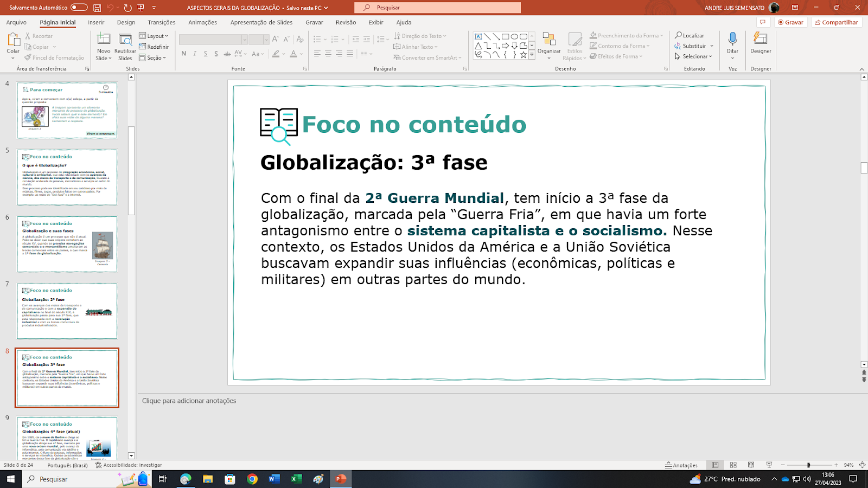Apply bold formatting with the N icon
This screenshot has height=488, width=868.
pyautogui.click(x=184, y=54)
